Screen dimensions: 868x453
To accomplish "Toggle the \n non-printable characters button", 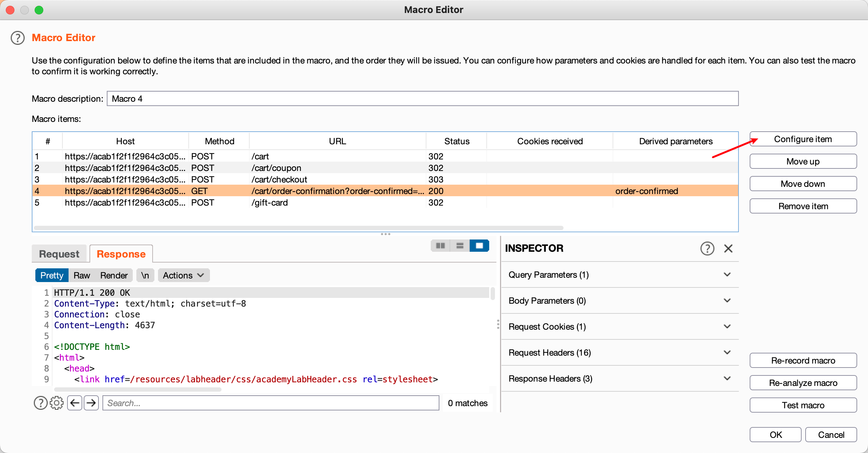I will (145, 276).
